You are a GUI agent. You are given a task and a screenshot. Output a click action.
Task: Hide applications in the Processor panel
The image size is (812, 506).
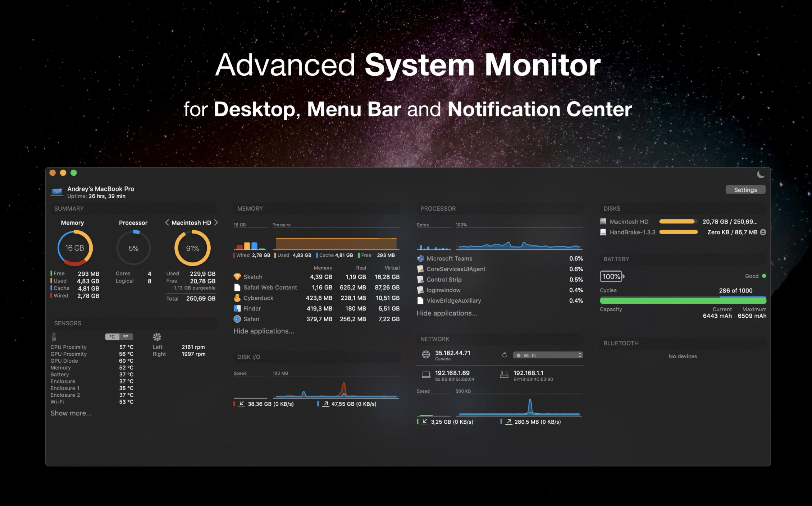click(447, 313)
